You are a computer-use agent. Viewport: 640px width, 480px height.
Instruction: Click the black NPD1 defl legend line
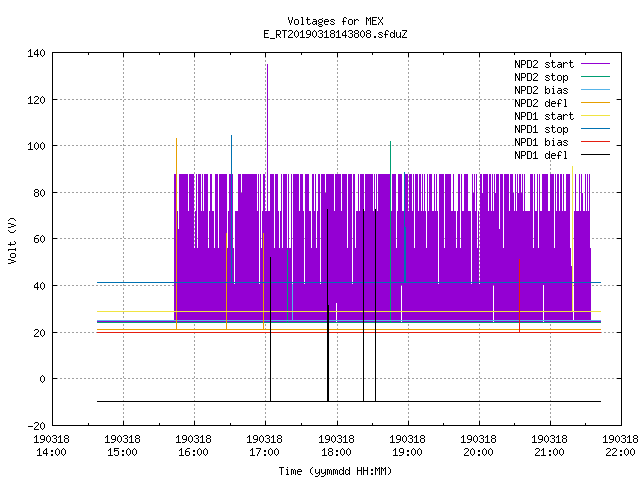coord(596,155)
